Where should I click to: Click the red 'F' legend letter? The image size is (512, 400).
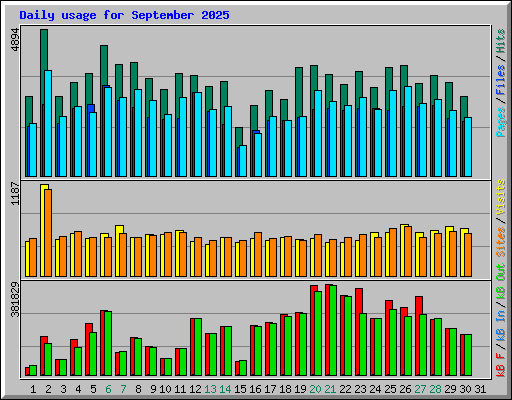click(501, 355)
